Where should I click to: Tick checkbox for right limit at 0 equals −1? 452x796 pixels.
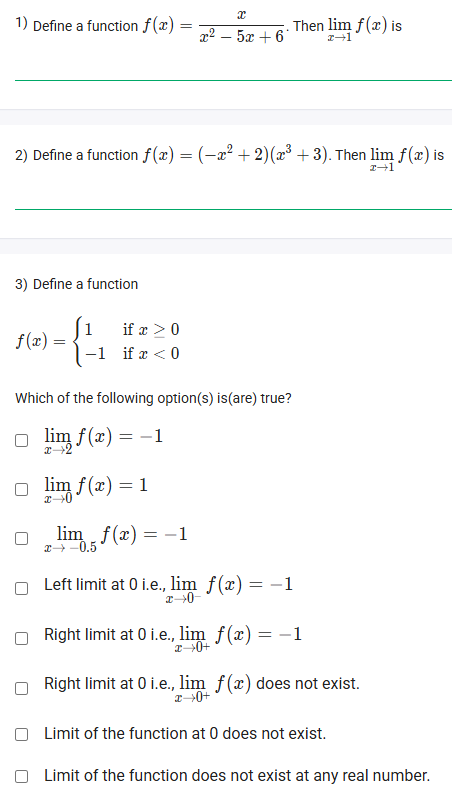pyautogui.click(x=21, y=638)
